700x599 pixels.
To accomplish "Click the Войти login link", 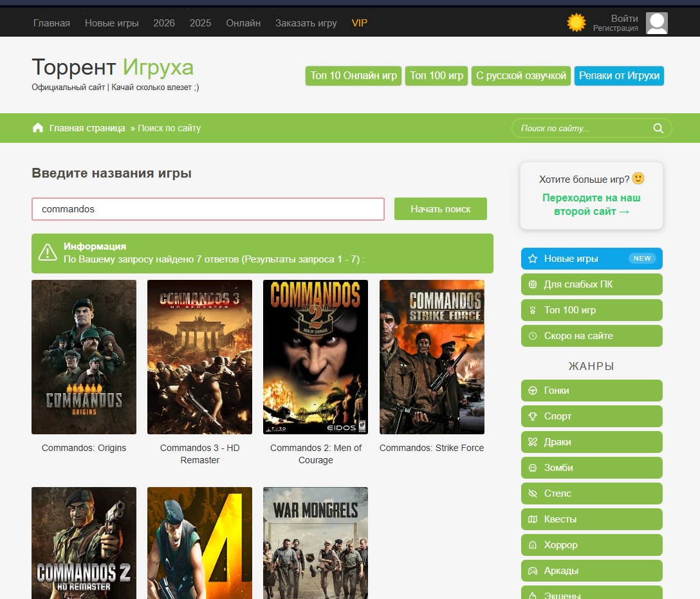I will pyautogui.click(x=624, y=18).
